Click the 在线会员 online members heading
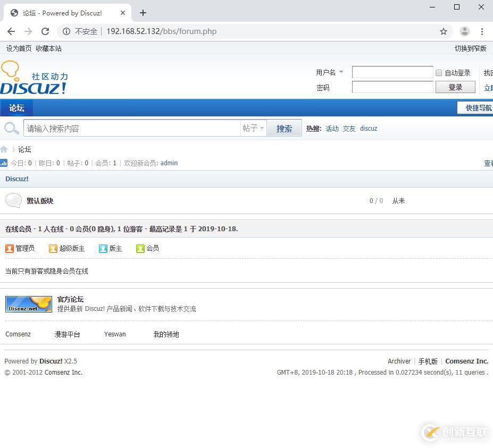This screenshot has height=448, width=493. (18, 229)
